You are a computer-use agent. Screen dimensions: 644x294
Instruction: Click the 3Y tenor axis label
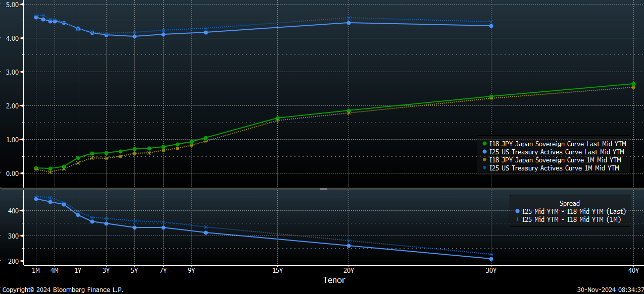click(106, 271)
